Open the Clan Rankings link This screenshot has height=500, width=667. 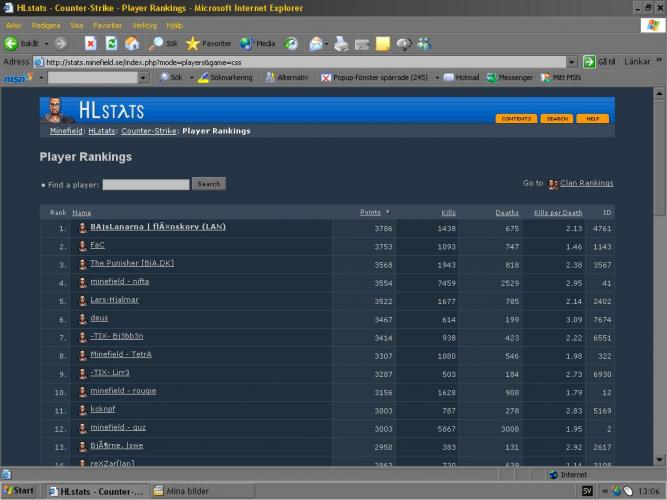point(586,183)
